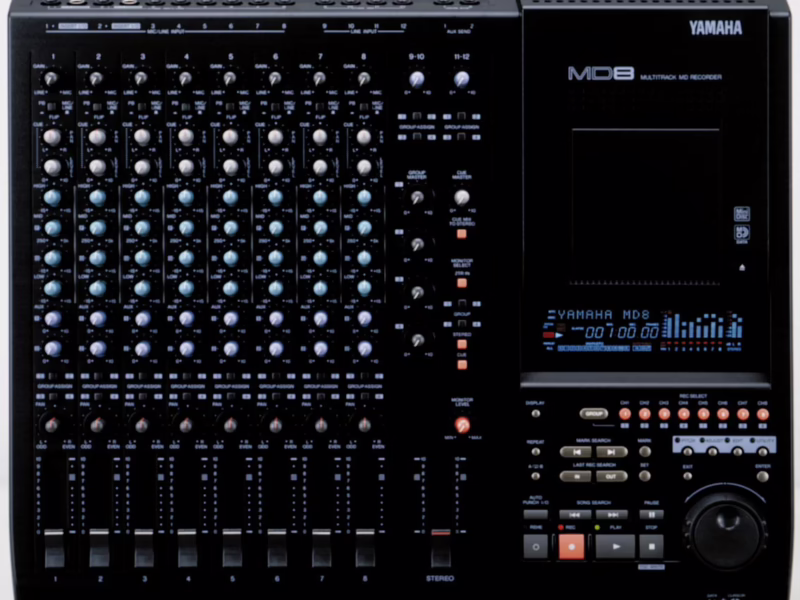Toggle the REPEAT button

click(536, 452)
